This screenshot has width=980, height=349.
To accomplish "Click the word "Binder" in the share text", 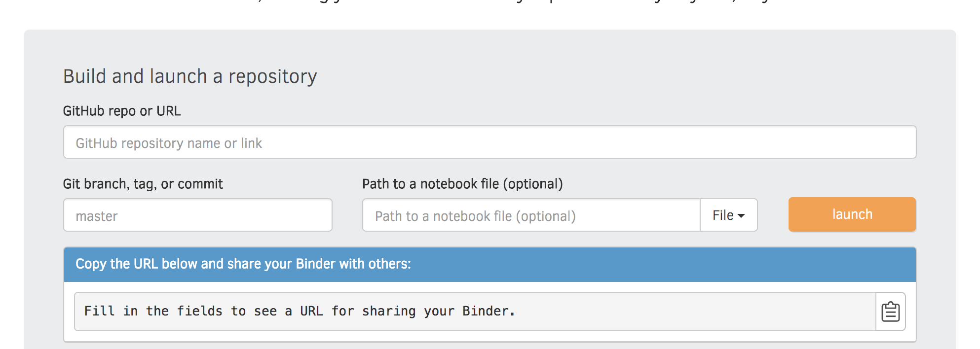I will pyautogui.click(x=486, y=311).
